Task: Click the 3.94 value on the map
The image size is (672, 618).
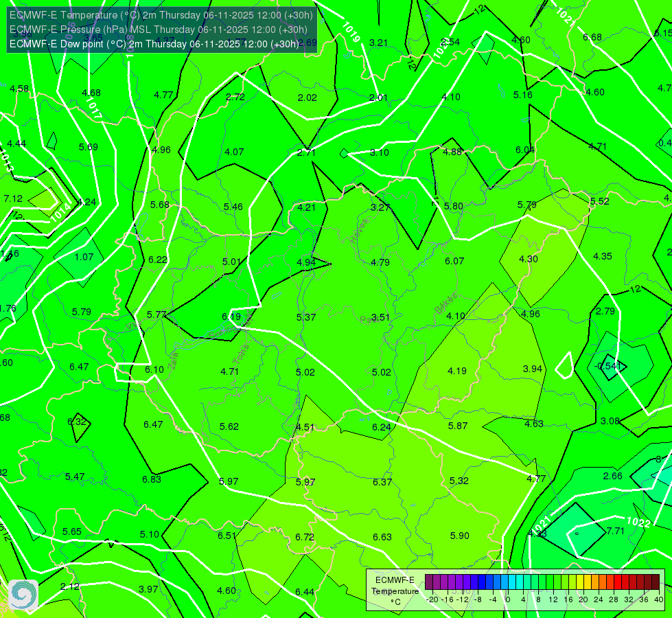Action: coord(533,369)
